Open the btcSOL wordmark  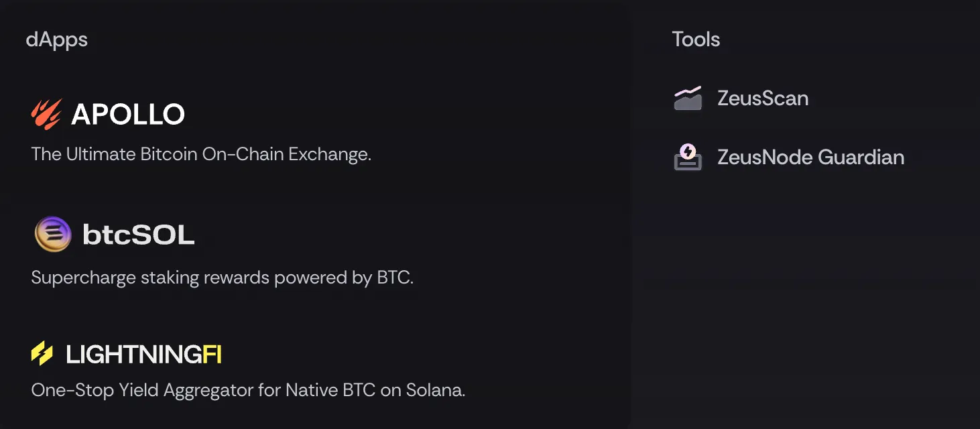point(138,235)
